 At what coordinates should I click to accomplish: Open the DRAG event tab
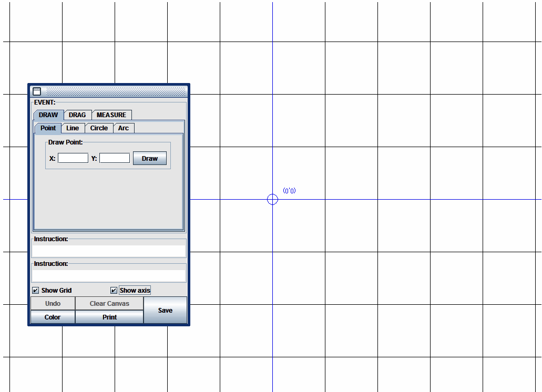(x=77, y=115)
